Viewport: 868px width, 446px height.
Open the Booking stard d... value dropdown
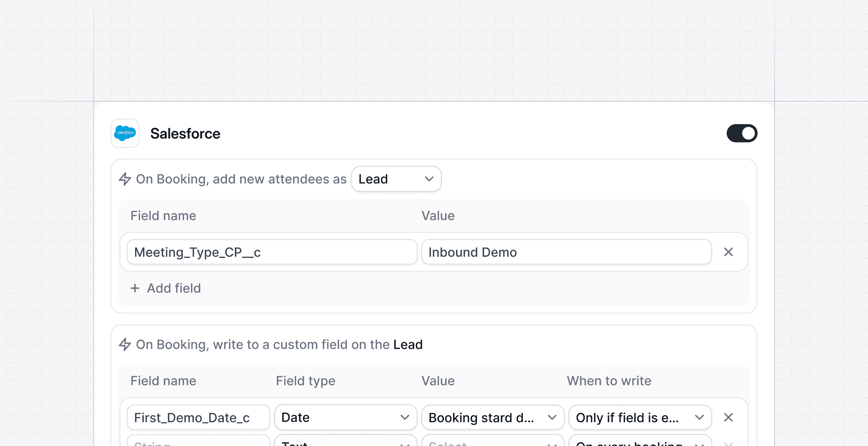pos(493,418)
